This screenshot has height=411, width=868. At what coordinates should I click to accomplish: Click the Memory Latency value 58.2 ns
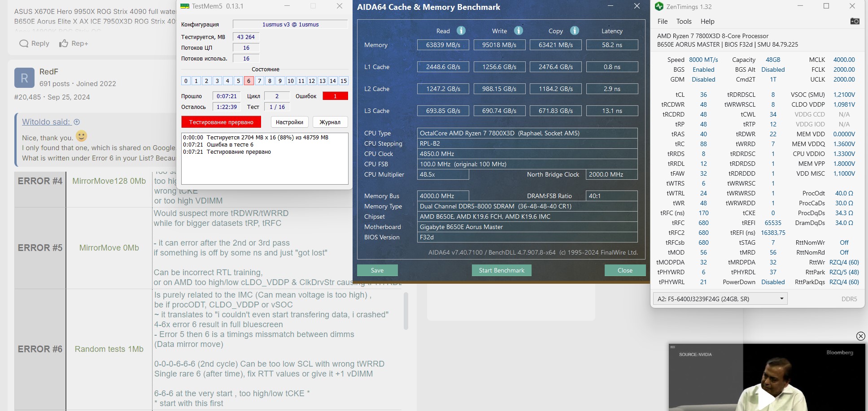click(612, 45)
